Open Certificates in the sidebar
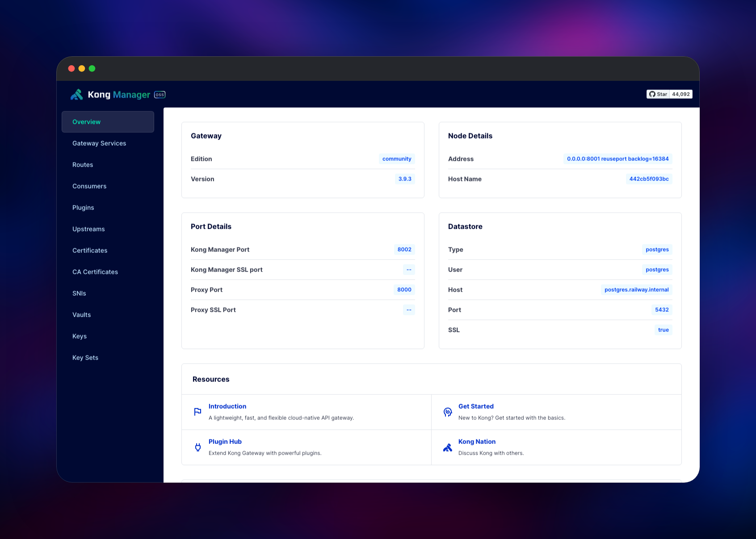Viewport: 756px width, 539px height. pyautogui.click(x=108, y=251)
